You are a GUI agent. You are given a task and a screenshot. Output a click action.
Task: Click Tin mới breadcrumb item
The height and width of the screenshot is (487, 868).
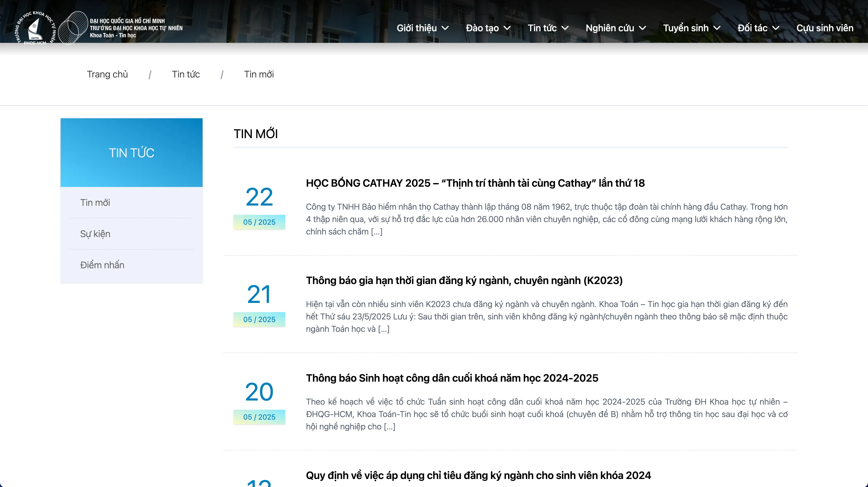(259, 74)
